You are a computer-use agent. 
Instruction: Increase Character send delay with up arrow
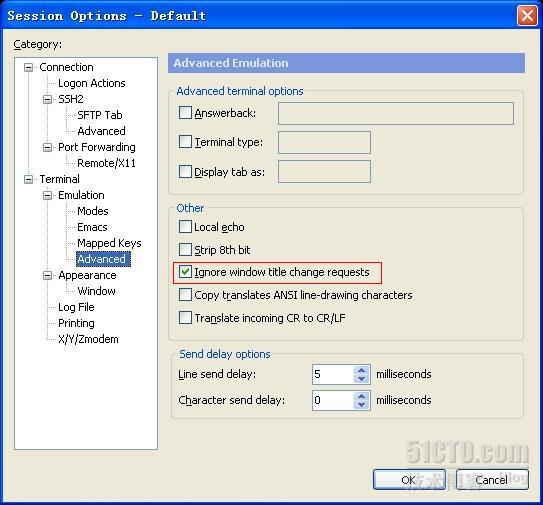click(362, 396)
